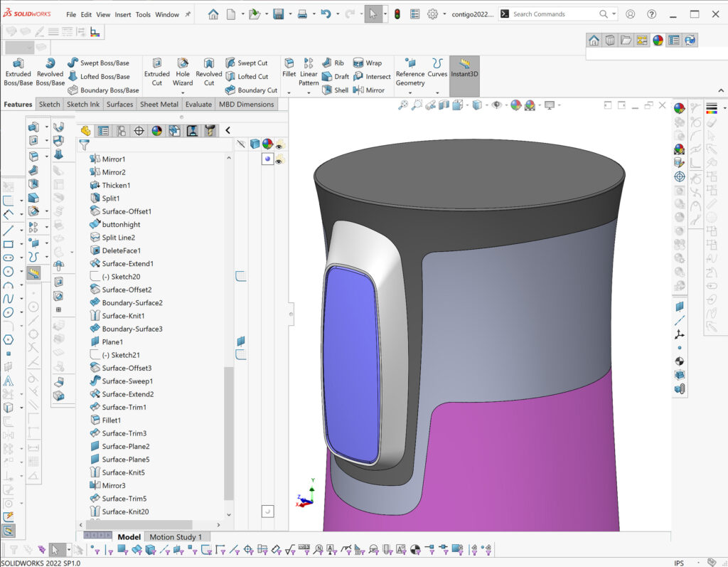This screenshot has height=567, width=728.
Task: Select the Fillet feature tool
Action: [x=288, y=72]
